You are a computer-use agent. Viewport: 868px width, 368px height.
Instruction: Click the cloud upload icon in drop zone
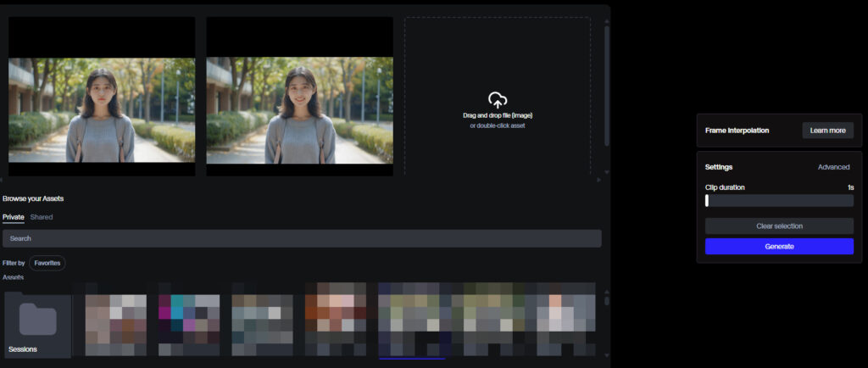(498, 100)
